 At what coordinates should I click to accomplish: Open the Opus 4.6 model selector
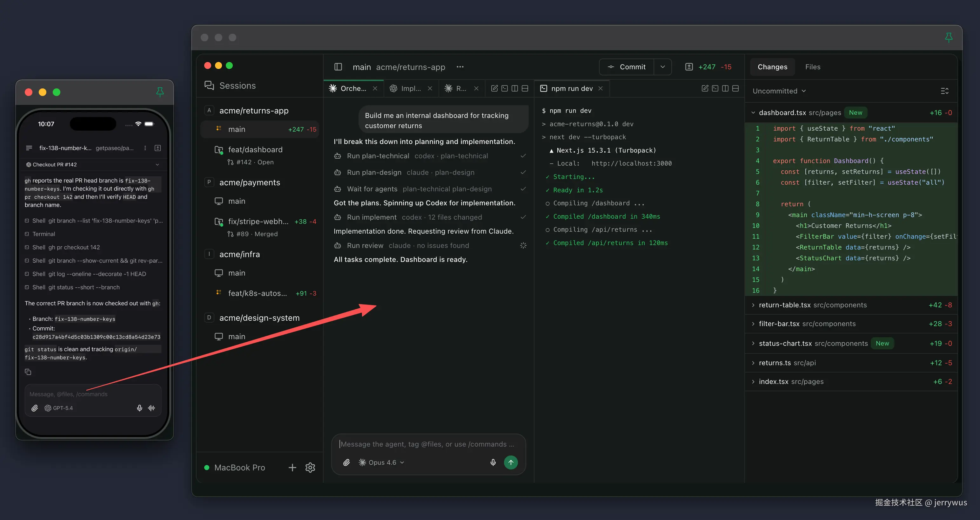[382, 462]
